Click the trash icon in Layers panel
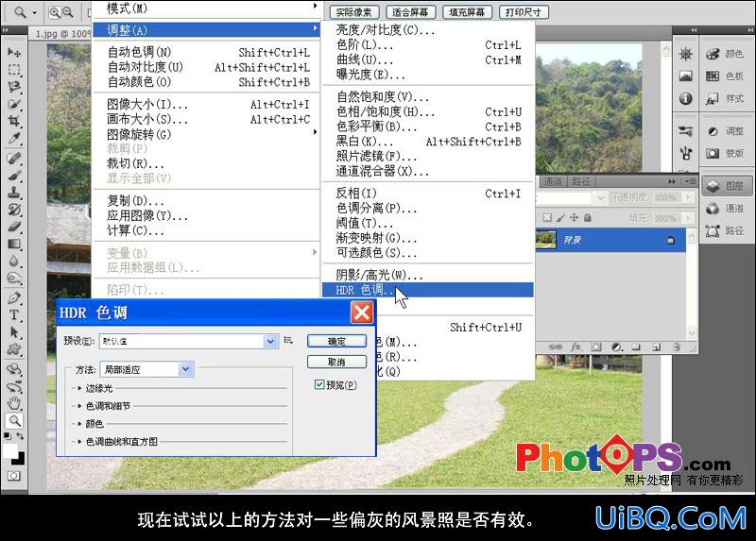The width and height of the screenshot is (756, 541). pyautogui.click(x=677, y=347)
